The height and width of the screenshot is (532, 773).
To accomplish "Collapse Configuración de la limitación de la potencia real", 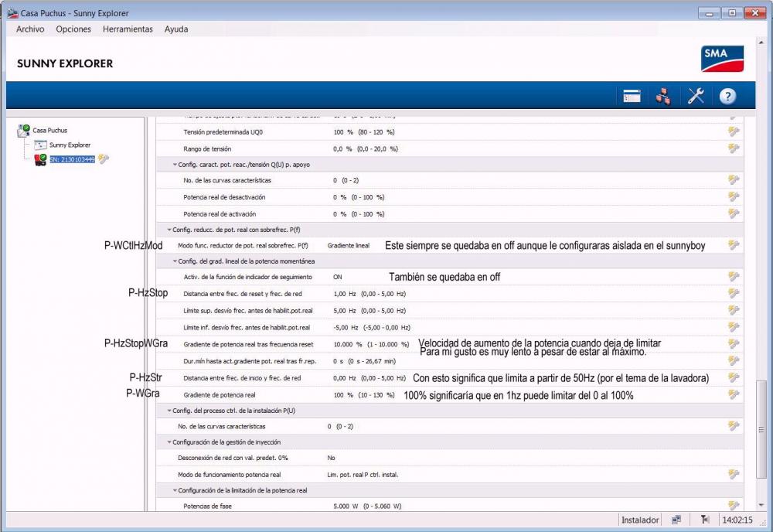I will pos(175,490).
